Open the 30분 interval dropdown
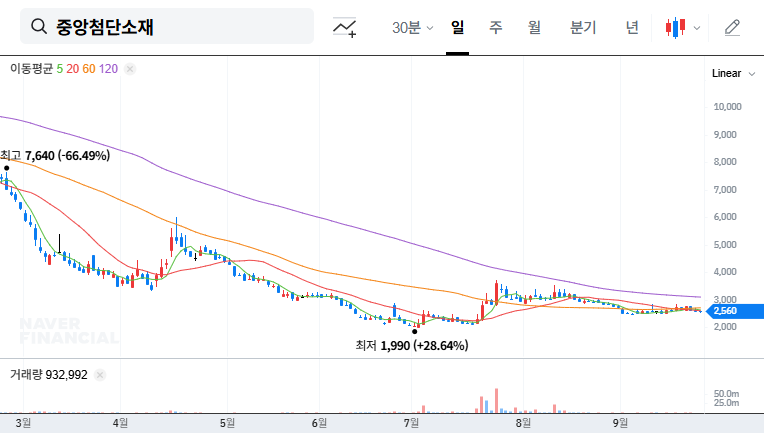 tap(412, 27)
